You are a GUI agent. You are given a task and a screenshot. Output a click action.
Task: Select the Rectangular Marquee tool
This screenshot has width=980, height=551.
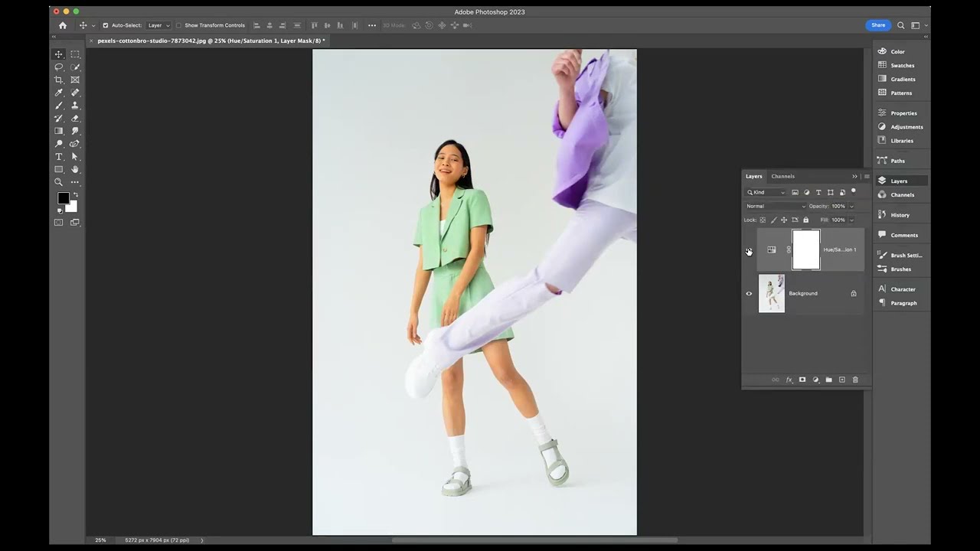point(75,54)
